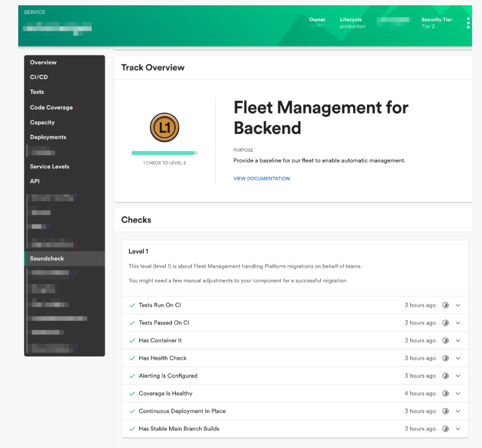This screenshot has height=448, width=482.
Task: Open the VIEW DOCUMENTATION link
Action: tap(262, 179)
